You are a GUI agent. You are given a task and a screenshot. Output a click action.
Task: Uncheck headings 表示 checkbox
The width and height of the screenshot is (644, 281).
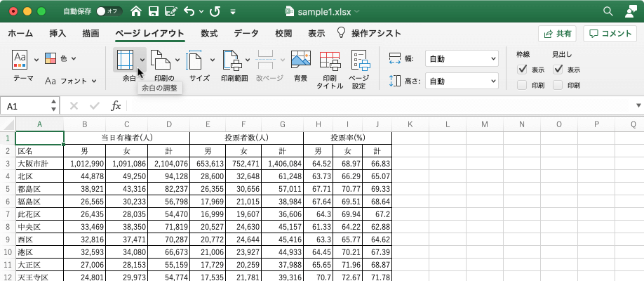[557, 70]
